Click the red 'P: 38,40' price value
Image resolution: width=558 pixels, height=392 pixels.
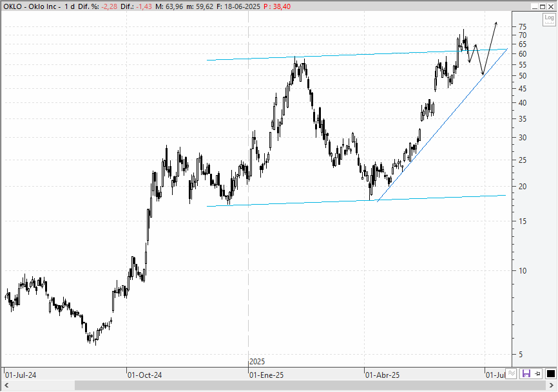click(277, 6)
